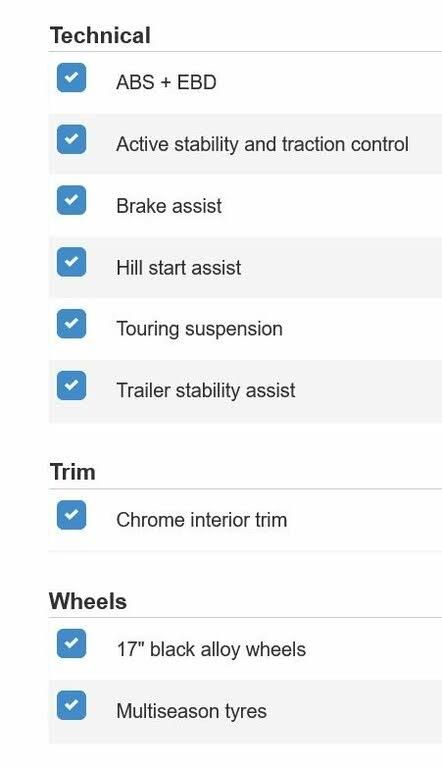The width and height of the screenshot is (442, 768).
Task: Uncheck the Chrome interior trim checkbox
Action: click(71, 515)
